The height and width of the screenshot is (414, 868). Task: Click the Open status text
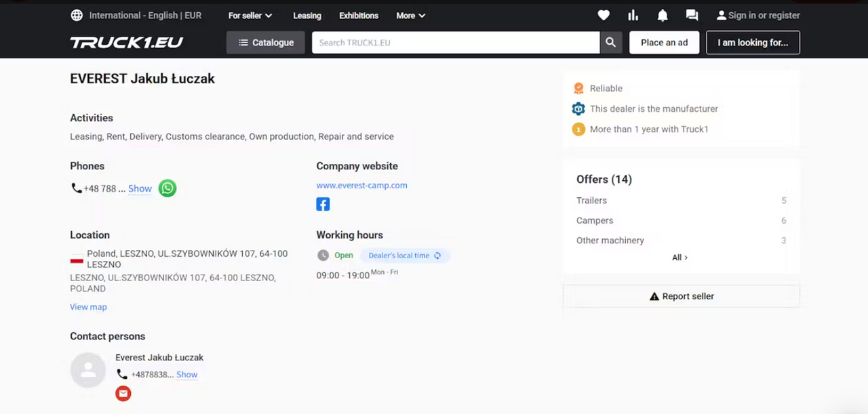344,255
